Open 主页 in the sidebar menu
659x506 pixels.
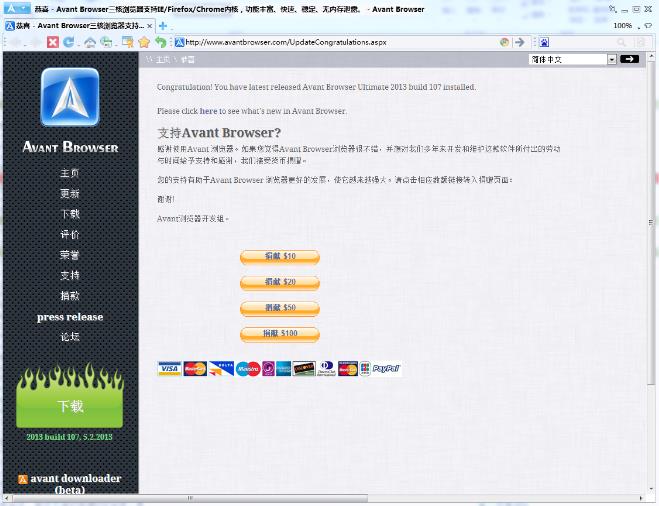point(70,173)
